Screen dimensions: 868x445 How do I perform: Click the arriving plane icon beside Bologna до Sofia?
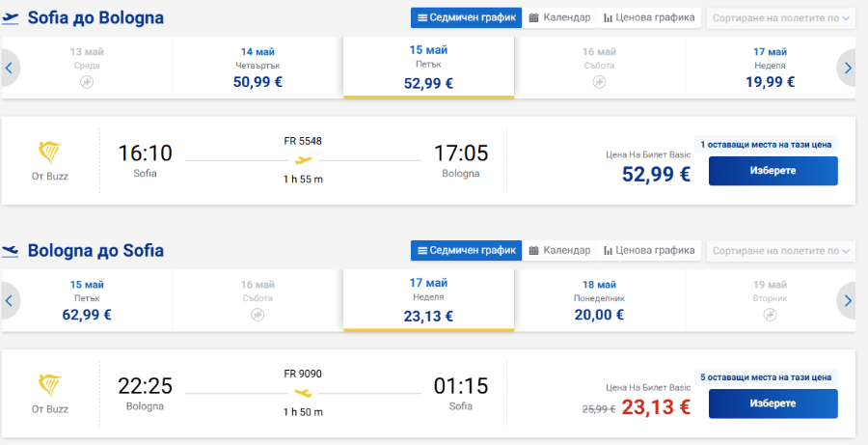(11, 251)
